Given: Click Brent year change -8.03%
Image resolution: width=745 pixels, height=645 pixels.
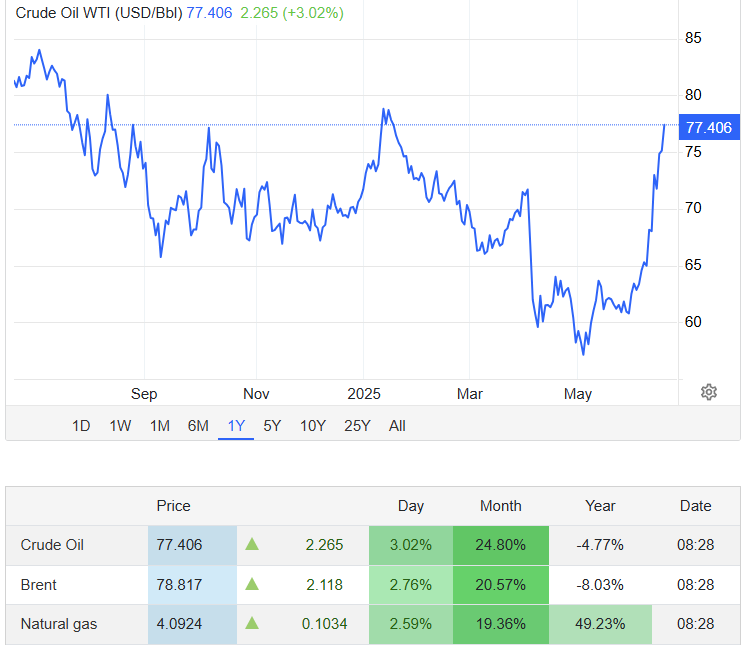Looking at the screenshot, I should 600,585.
